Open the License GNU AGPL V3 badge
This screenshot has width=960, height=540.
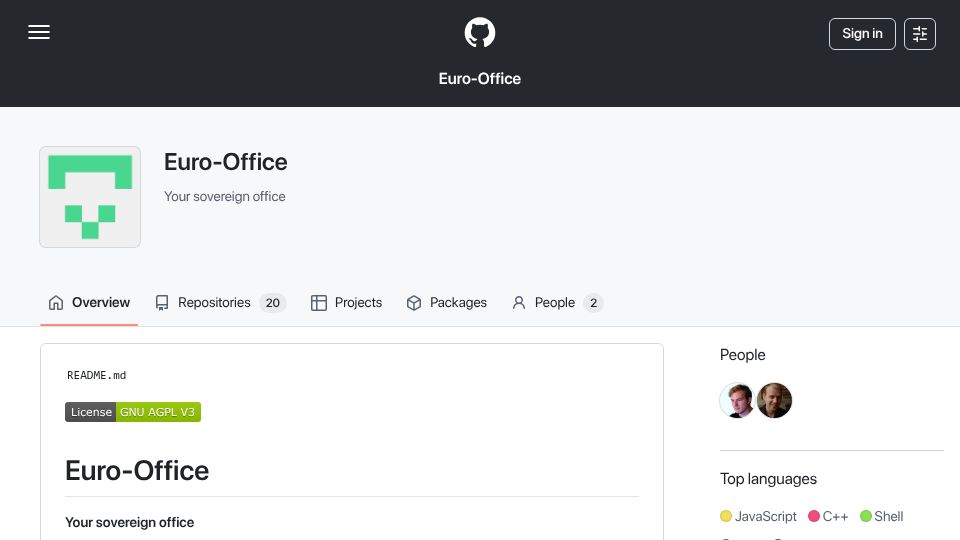pyautogui.click(x=133, y=412)
